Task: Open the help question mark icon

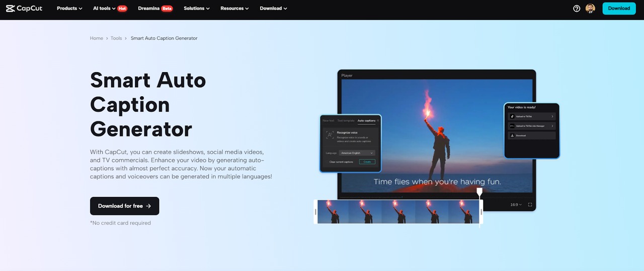Action: (577, 9)
